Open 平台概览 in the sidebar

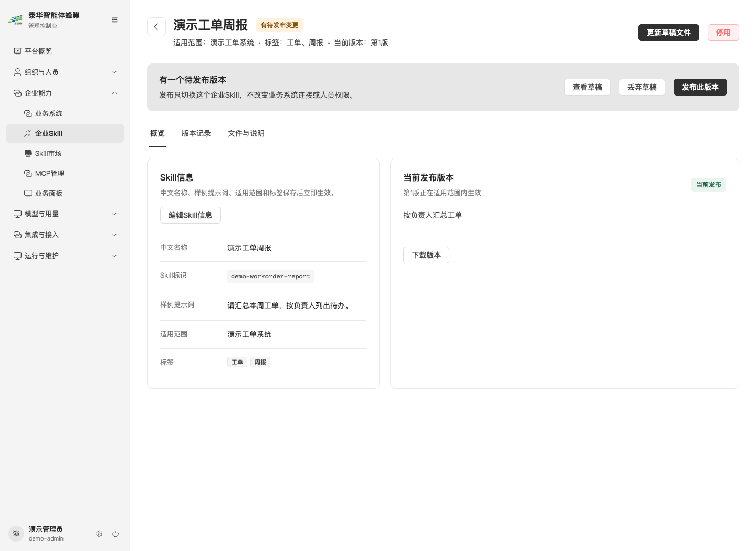(x=65, y=51)
